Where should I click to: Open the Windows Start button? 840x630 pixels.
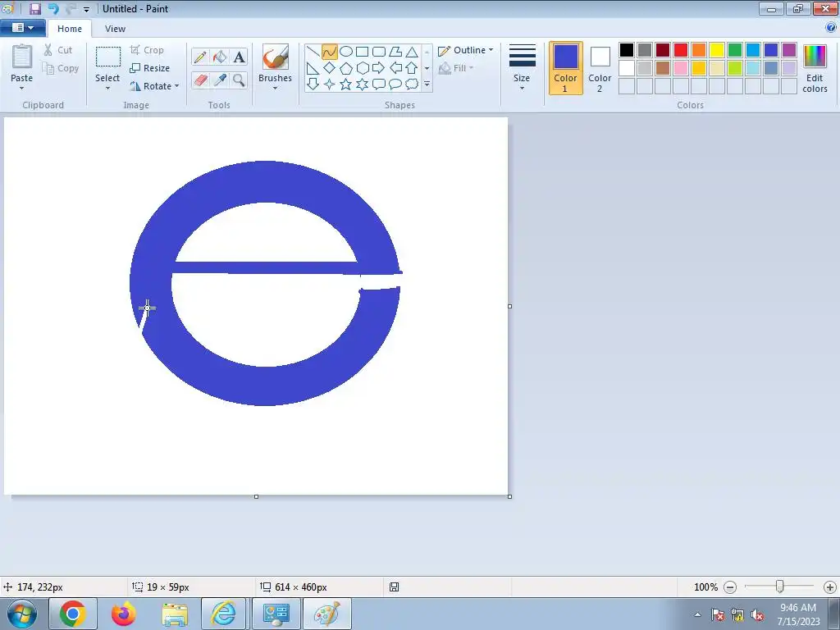[x=22, y=614]
